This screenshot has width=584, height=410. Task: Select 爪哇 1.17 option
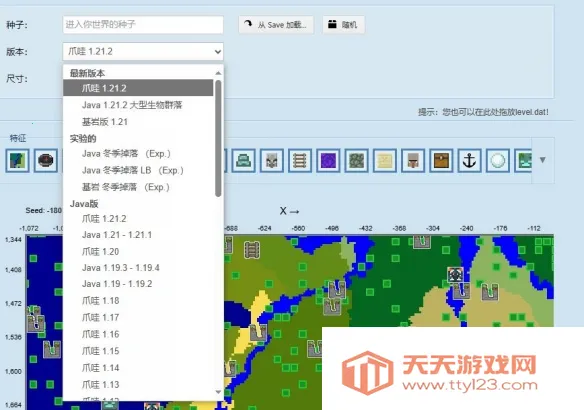point(138,317)
